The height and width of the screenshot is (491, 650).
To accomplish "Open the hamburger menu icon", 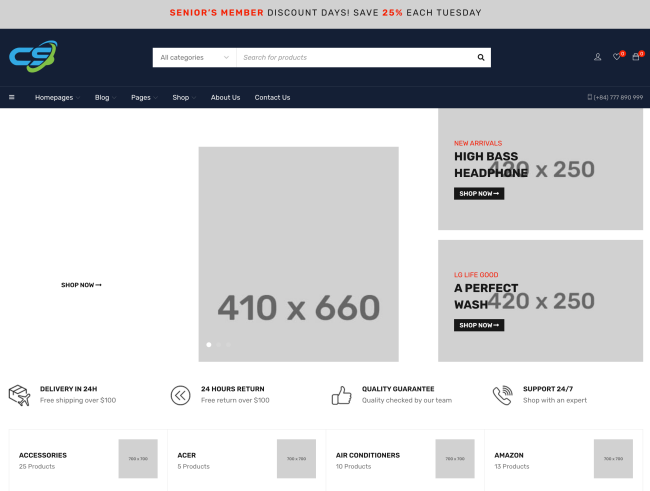I will click(x=12, y=98).
